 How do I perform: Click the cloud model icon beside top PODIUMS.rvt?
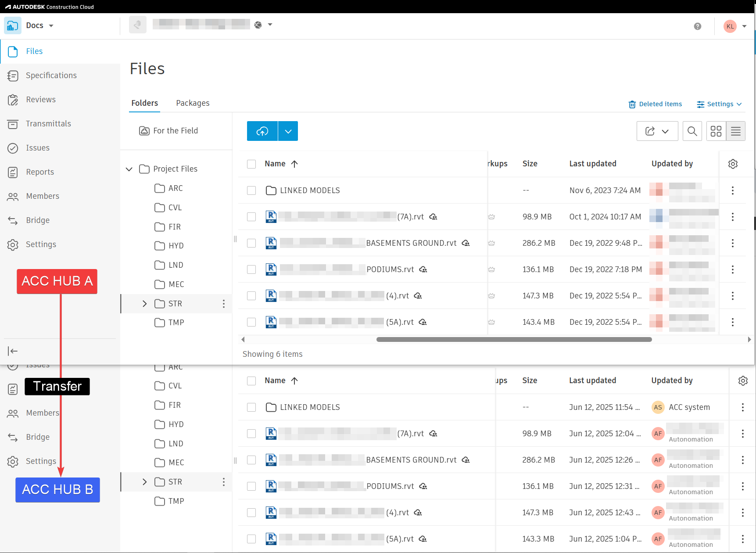423,269
